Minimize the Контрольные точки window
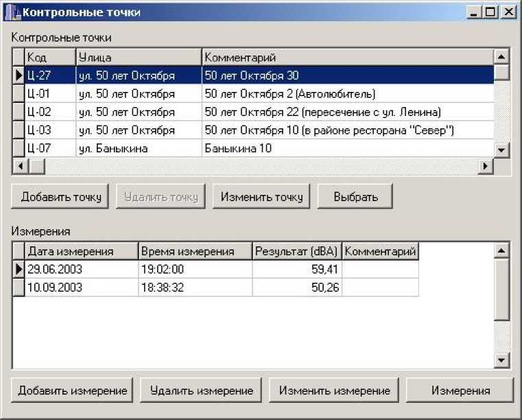The width and height of the screenshot is (522, 420). (x=473, y=12)
